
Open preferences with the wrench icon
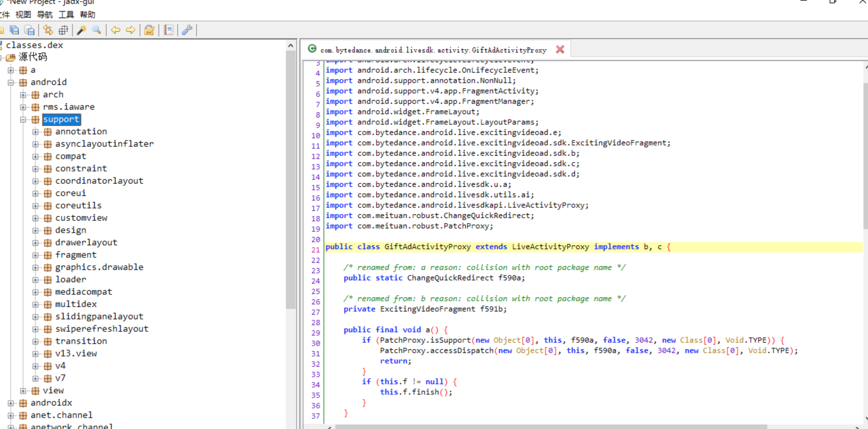(187, 30)
